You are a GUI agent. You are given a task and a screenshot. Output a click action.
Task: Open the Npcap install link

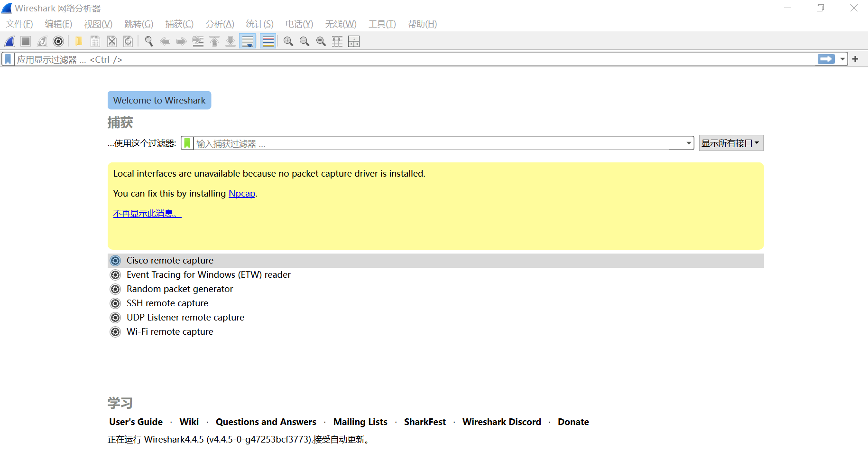pyautogui.click(x=242, y=194)
